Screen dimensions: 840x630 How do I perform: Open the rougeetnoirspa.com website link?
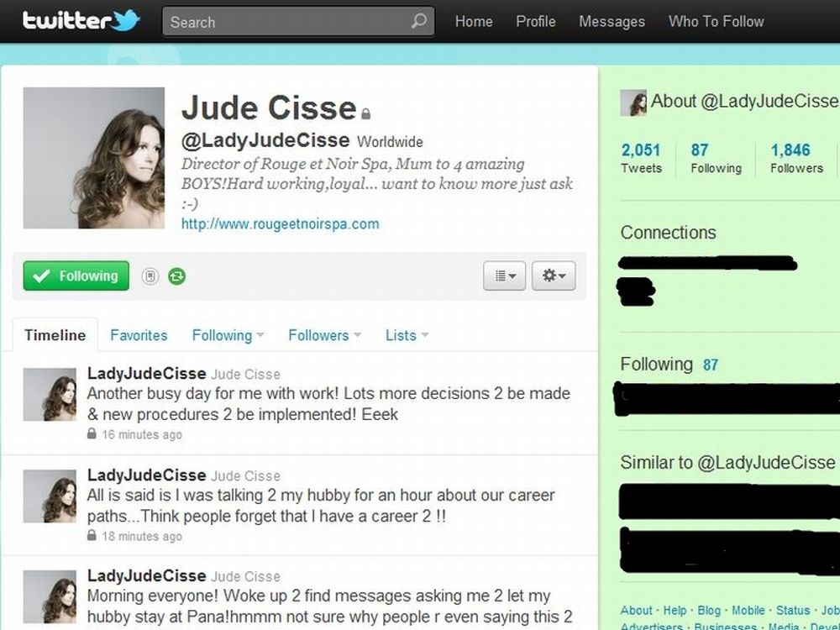point(281,224)
